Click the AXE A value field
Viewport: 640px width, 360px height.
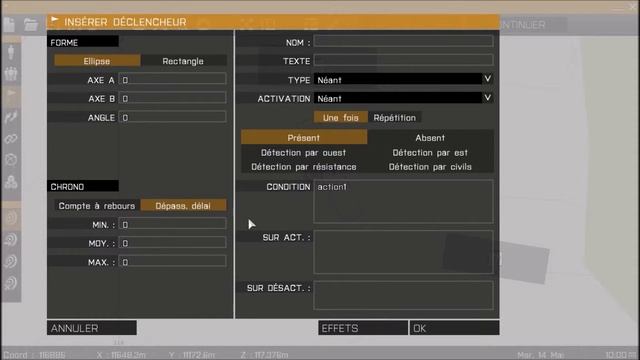pyautogui.click(x=172, y=79)
